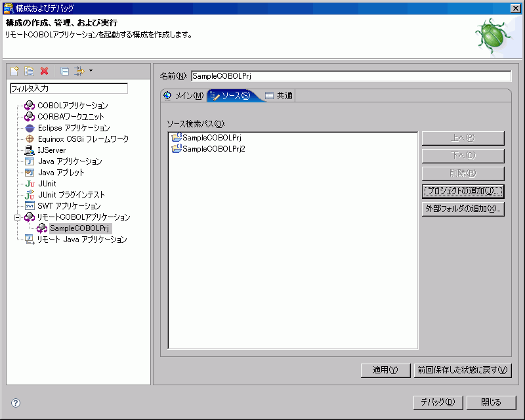The height and width of the screenshot is (420, 525).
Task: Click the 名前 name input field
Action: [351, 76]
